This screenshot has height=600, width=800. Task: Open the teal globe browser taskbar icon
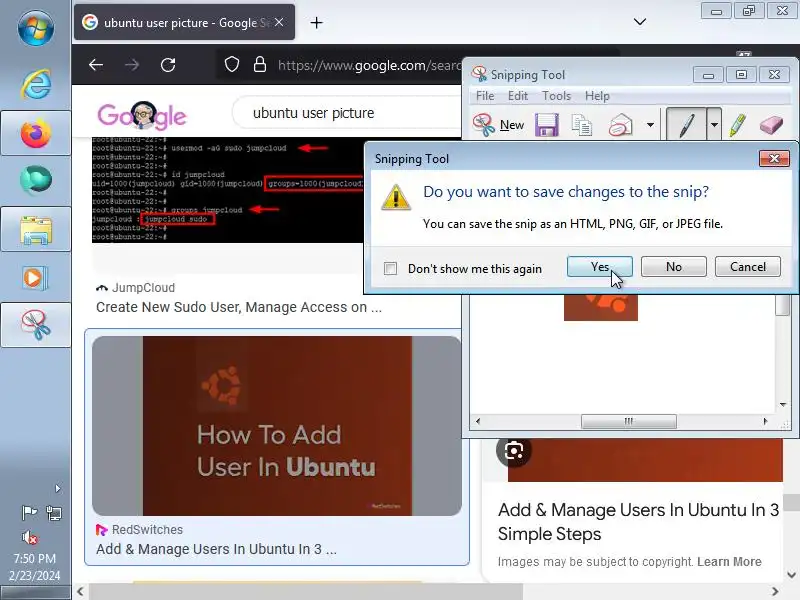point(36,180)
